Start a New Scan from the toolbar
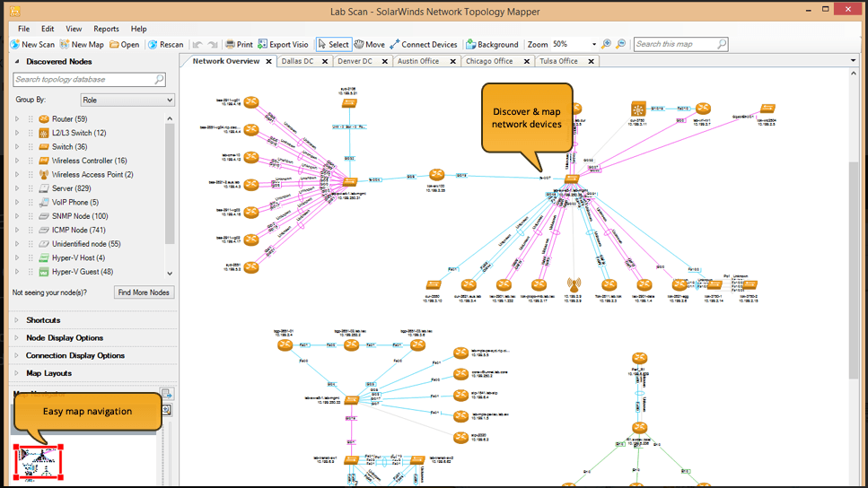This screenshot has width=868, height=488. pyautogui.click(x=32, y=44)
